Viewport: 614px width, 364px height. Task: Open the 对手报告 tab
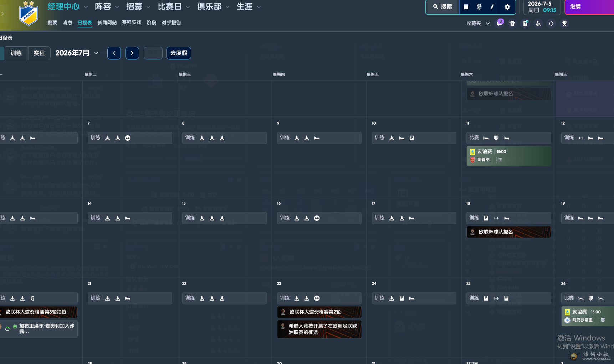(x=171, y=22)
